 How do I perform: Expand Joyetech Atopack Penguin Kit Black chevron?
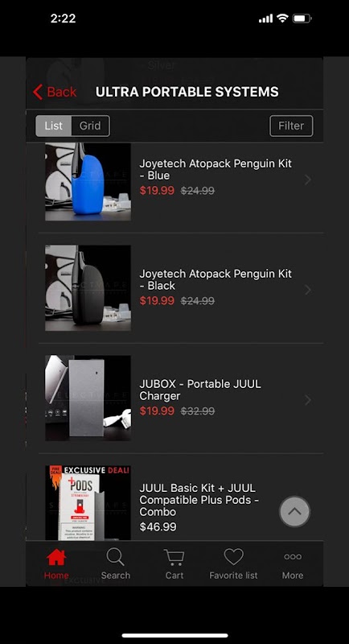(x=308, y=290)
